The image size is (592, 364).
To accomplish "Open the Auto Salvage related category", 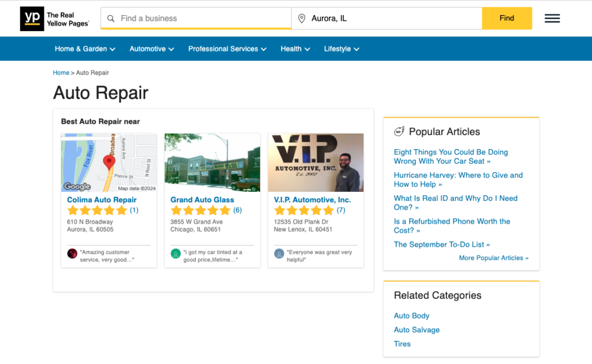I will (x=417, y=330).
